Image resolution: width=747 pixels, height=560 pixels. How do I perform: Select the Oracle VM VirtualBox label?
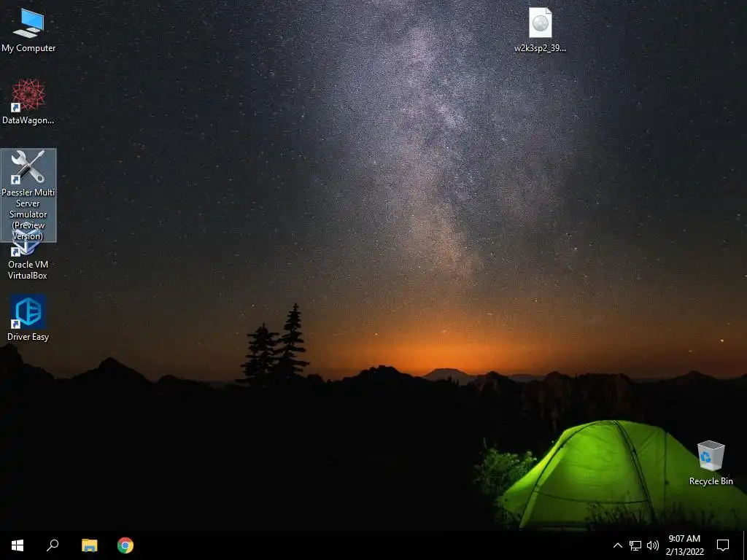(x=28, y=270)
